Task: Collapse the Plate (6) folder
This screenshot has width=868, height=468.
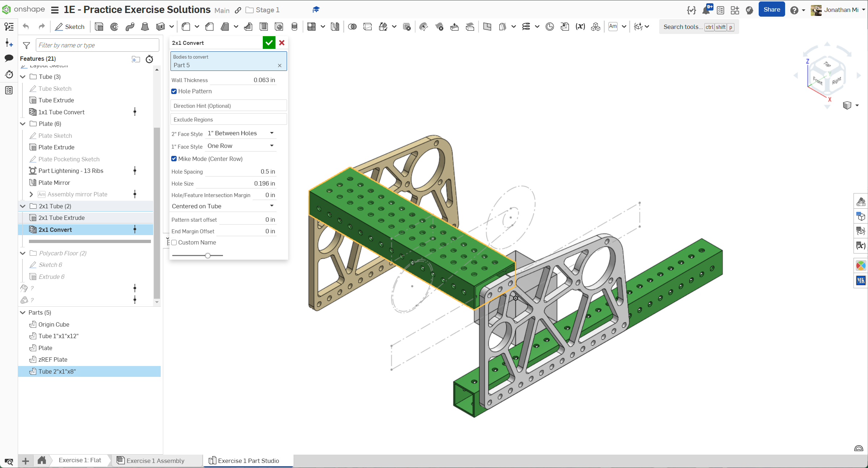Action: coord(23,124)
